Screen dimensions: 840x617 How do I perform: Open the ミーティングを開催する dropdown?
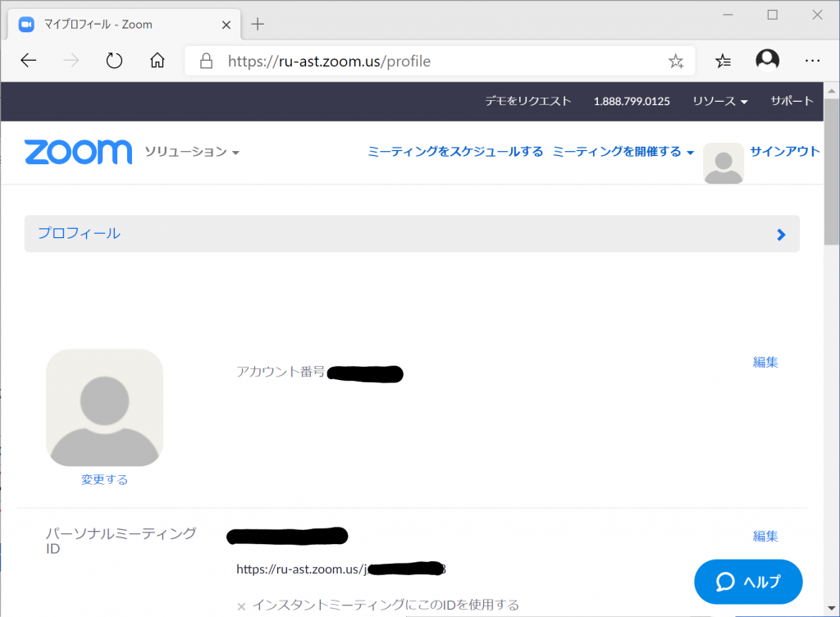(x=623, y=152)
